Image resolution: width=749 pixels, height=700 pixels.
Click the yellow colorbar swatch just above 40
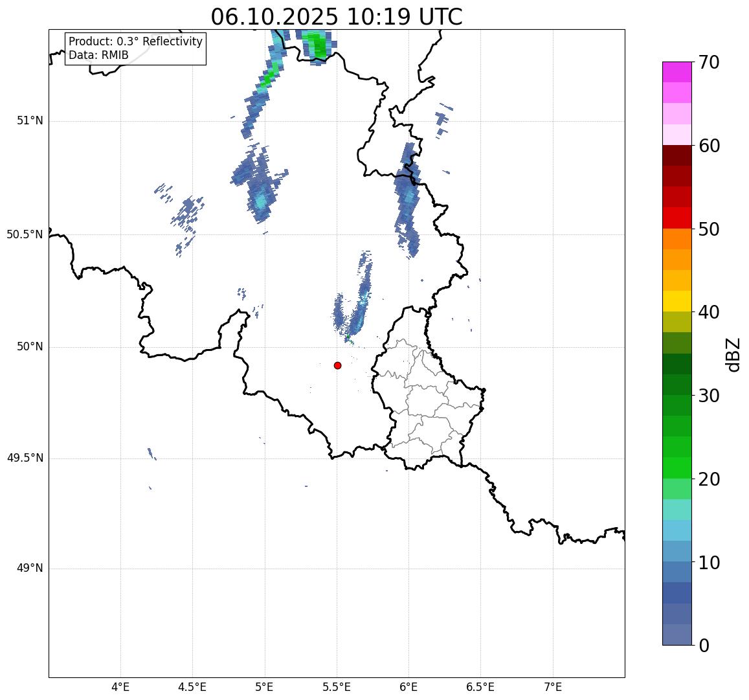click(x=677, y=302)
